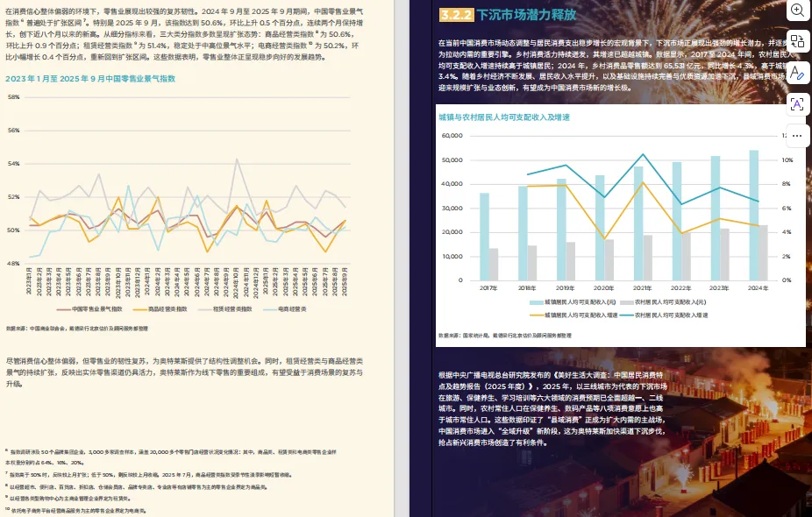812x517 pixels.
Task: Click source line 数据来源:国家统计局 under income chart
Action: coord(505,336)
